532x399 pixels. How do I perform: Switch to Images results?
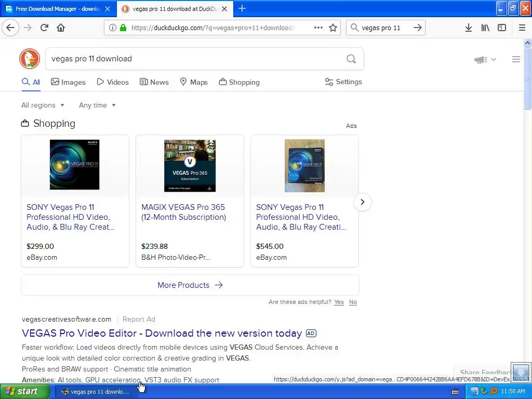click(x=68, y=82)
